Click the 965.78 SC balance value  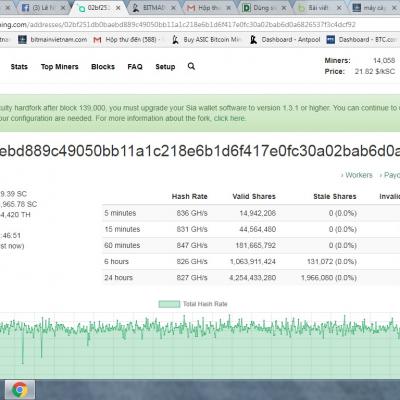pyautogui.click(x=19, y=204)
